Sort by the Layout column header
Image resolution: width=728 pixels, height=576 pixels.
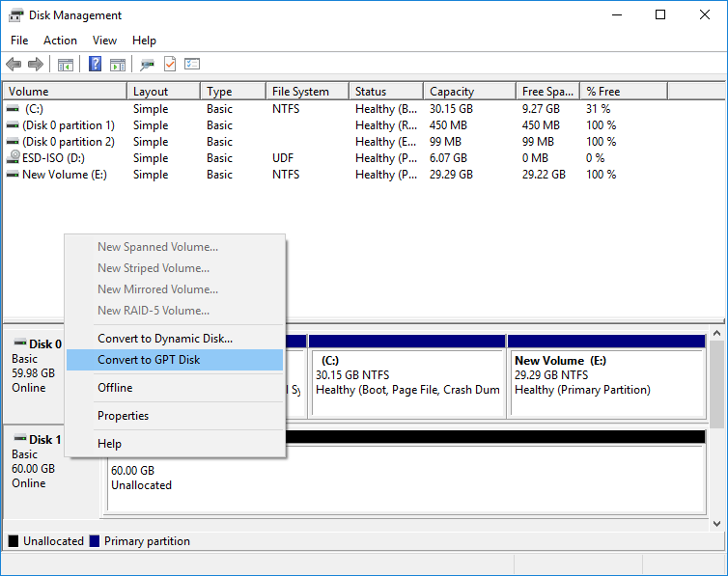pyautogui.click(x=164, y=92)
